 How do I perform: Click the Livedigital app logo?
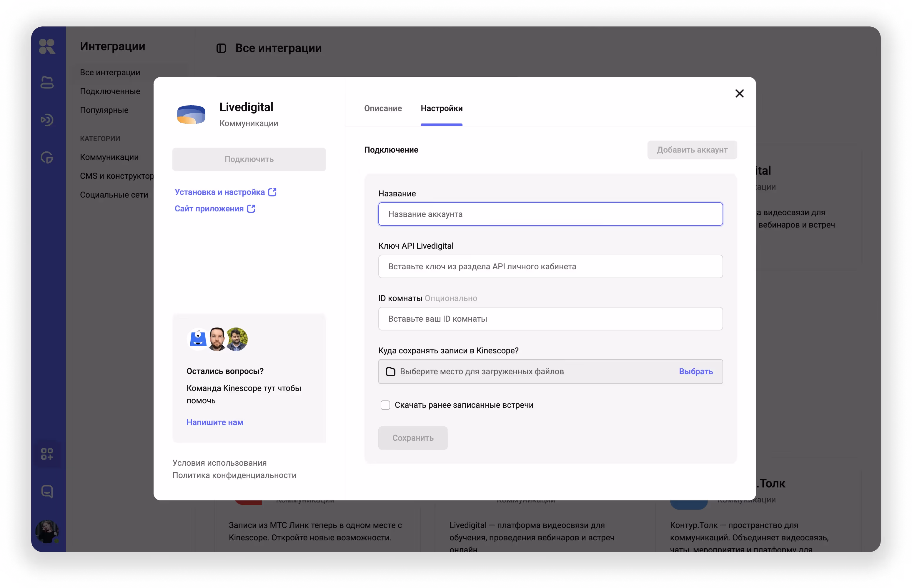pyautogui.click(x=191, y=115)
